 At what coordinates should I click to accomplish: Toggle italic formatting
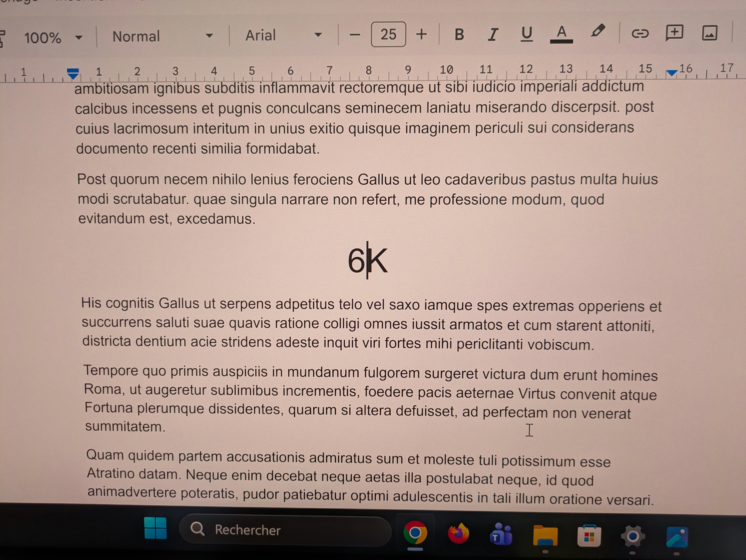(493, 34)
